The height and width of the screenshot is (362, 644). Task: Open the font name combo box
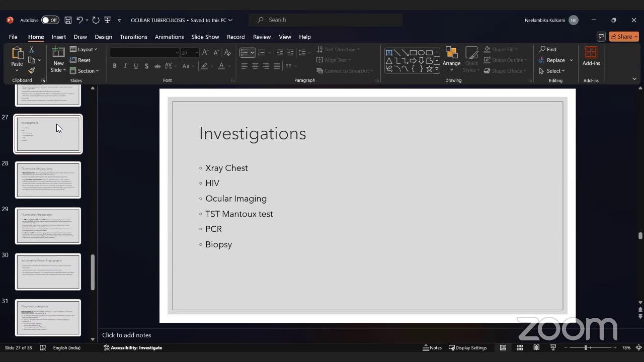144,53
